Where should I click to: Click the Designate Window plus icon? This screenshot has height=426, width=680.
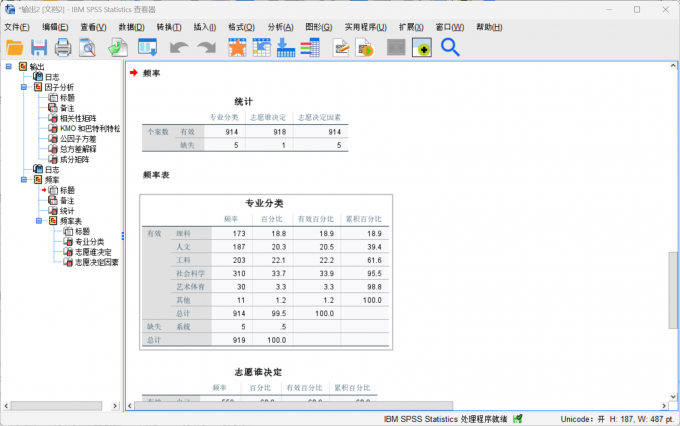tap(422, 47)
